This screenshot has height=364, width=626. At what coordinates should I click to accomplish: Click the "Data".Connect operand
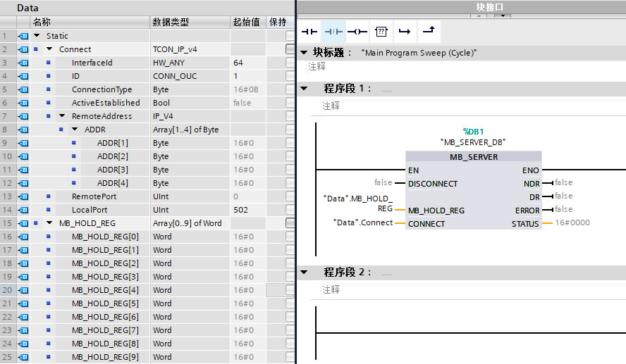tap(363, 223)
